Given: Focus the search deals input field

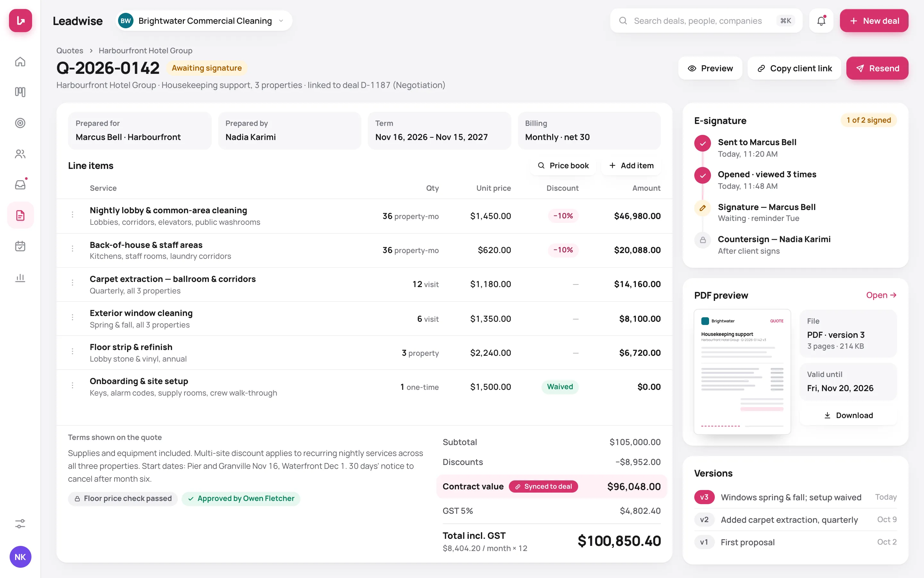Looking at the screenshot, I should point(706,21).
